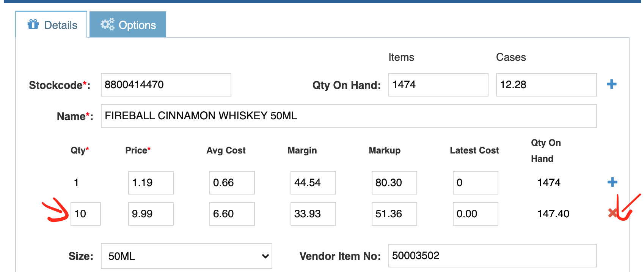Click the Margin field 44.54
Image resolution: width=644 pixels, height=272 pixels.
313,183
